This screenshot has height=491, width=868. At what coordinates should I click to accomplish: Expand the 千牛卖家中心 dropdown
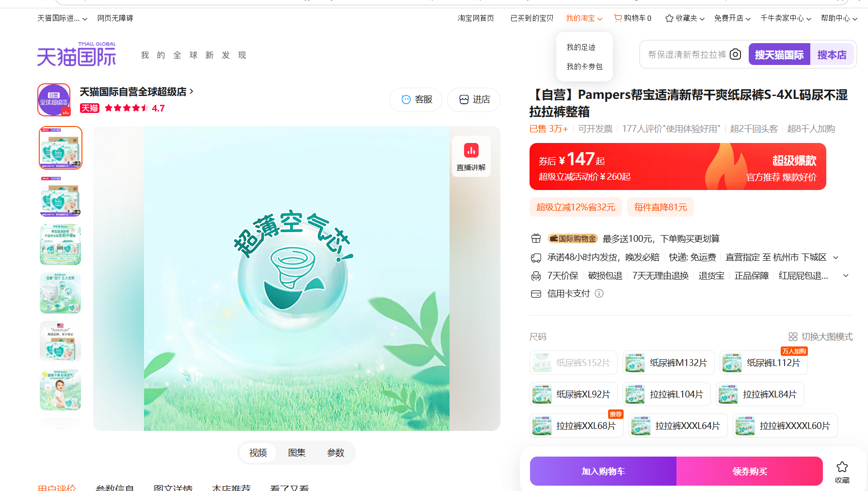point(786,18)
